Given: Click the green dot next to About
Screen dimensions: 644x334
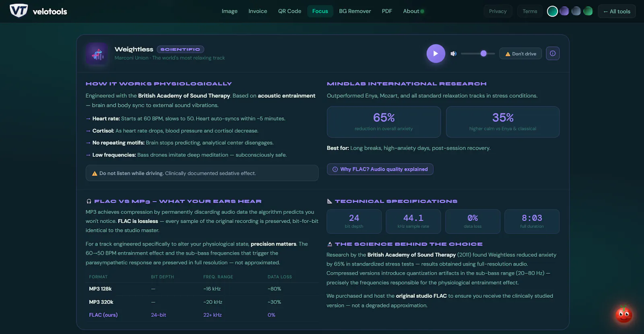Looking at the screenshot, I should [422, 11].
